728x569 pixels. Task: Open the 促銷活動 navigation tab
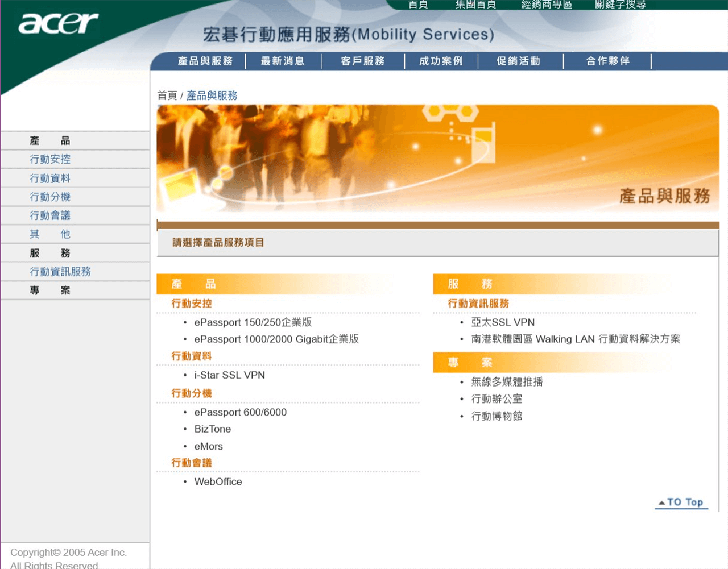pyautogui.click(x=518, y=61)
